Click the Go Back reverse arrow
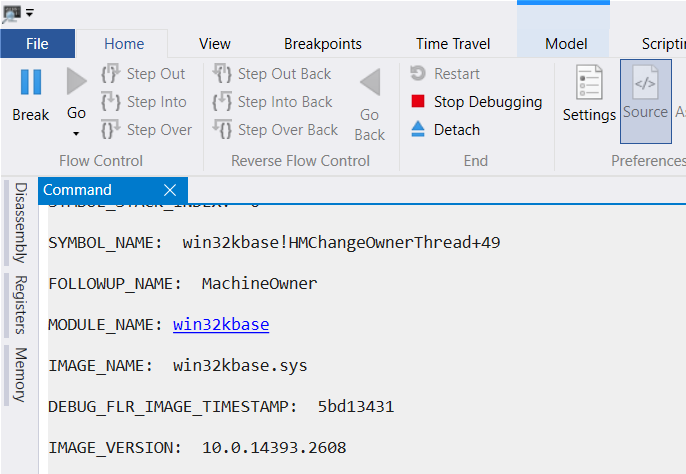 [x=369, y=82]
